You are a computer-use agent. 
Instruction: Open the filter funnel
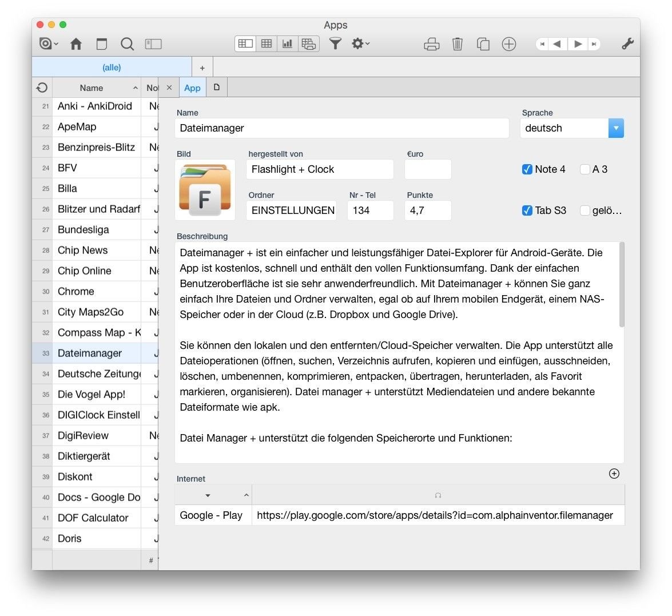pos(335,43)
